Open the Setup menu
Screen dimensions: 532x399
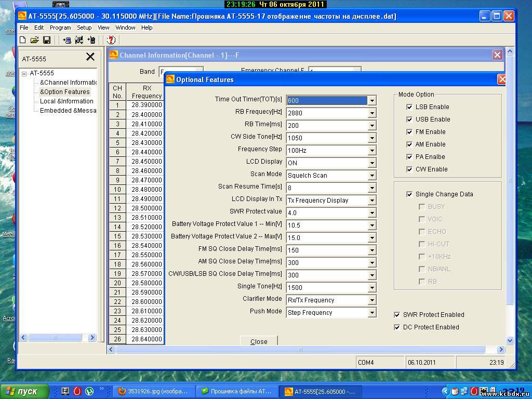[84, 28]
